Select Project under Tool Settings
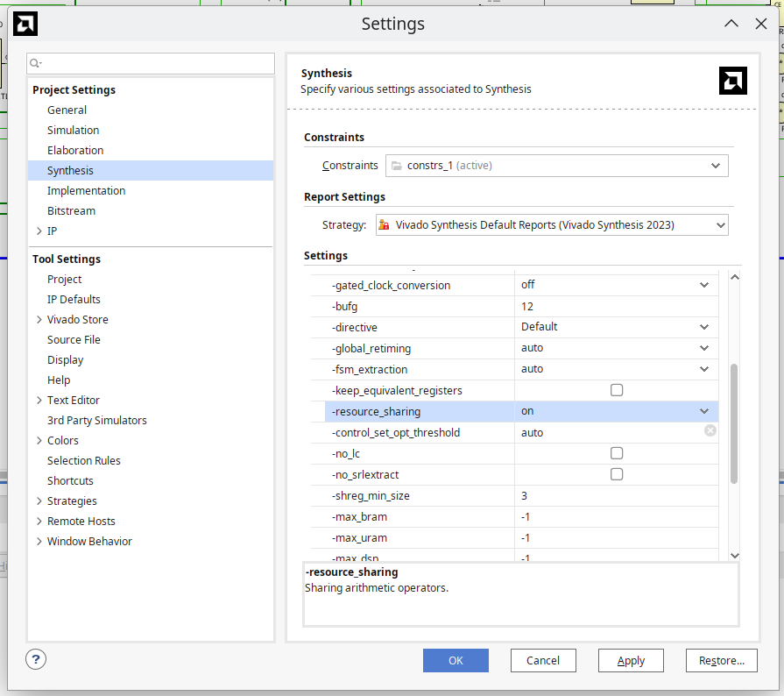 (x=65, y=280)
